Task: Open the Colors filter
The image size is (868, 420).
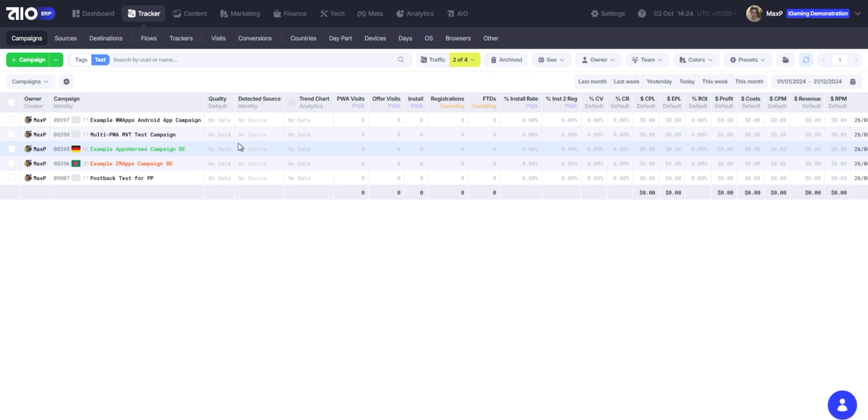Action: (x=696, y=60)
